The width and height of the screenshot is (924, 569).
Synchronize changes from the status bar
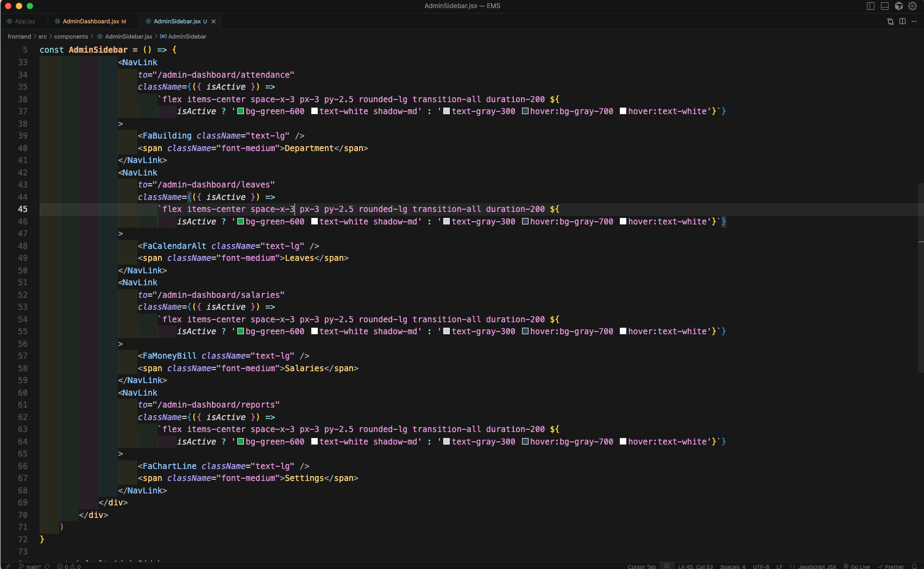coord(47,566)
